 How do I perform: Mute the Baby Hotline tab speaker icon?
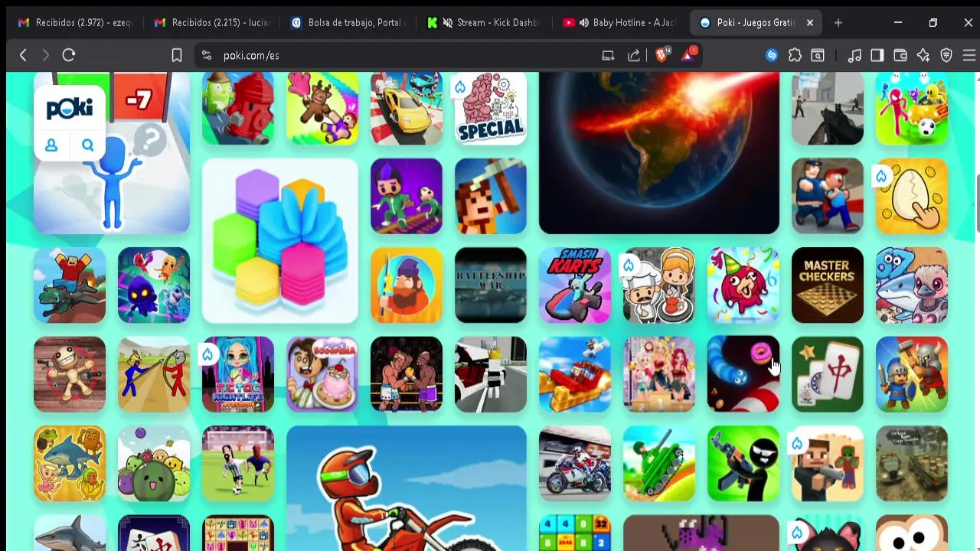coord(584,23)
